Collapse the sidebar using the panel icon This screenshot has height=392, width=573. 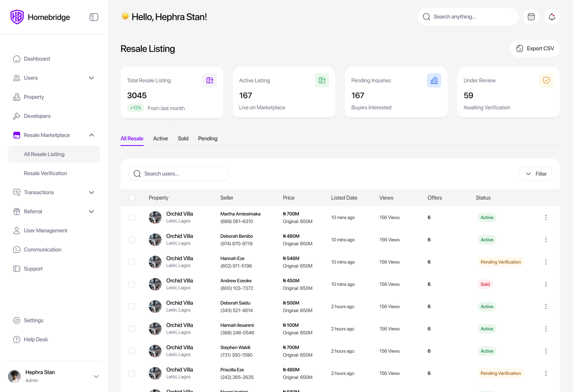point(94,17)
